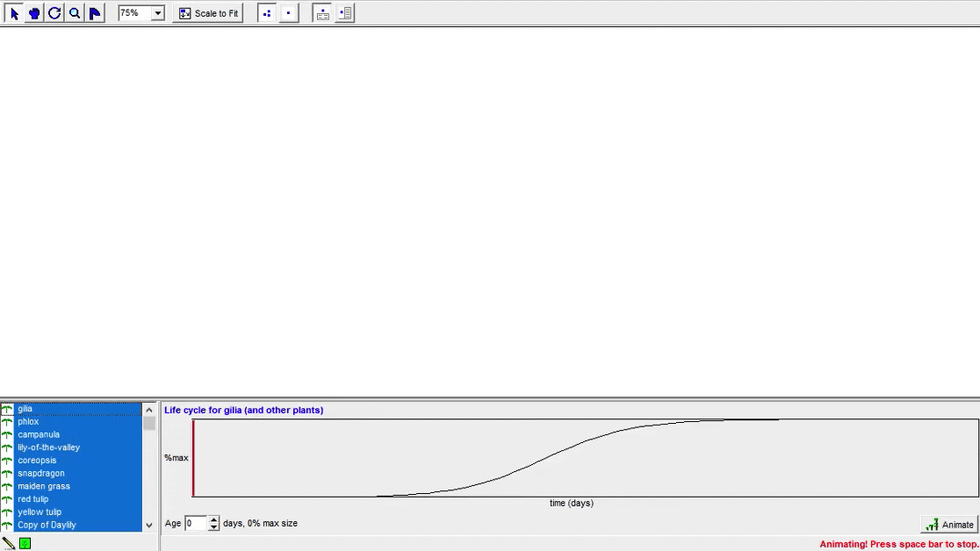980x551 pixels.
Task: Click the Animate button's chart icon
Action: click(x=931, y=524)
